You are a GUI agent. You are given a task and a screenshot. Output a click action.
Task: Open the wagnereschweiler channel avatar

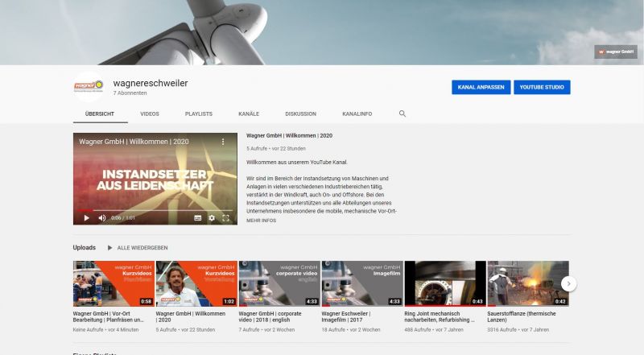pyautogui.click(x=89, y=86)
